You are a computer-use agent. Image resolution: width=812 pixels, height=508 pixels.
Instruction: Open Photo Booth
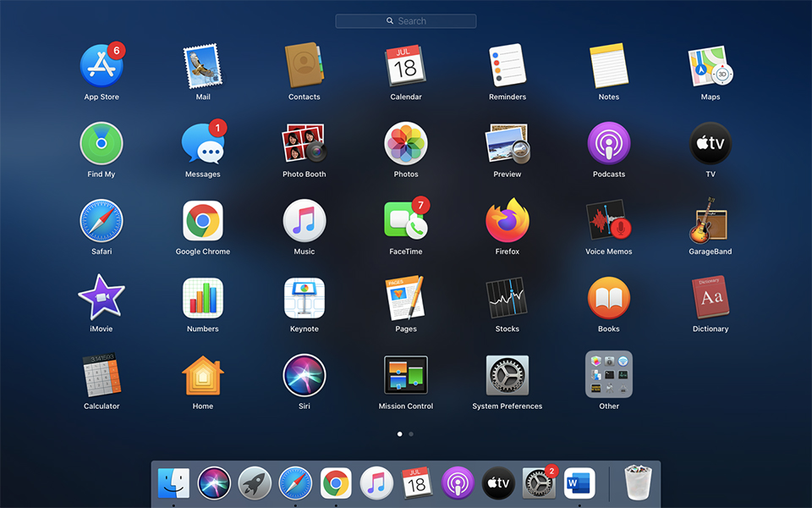[304, 144]
